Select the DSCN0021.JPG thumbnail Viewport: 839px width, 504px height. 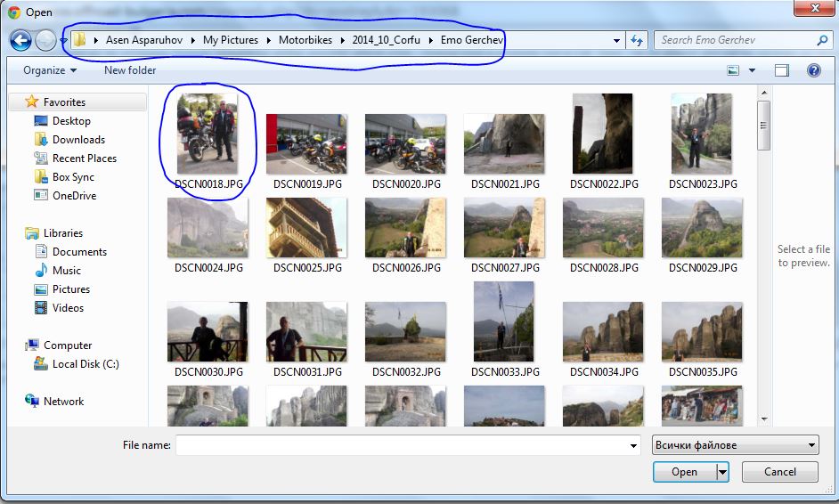click(x=505, y=144)
